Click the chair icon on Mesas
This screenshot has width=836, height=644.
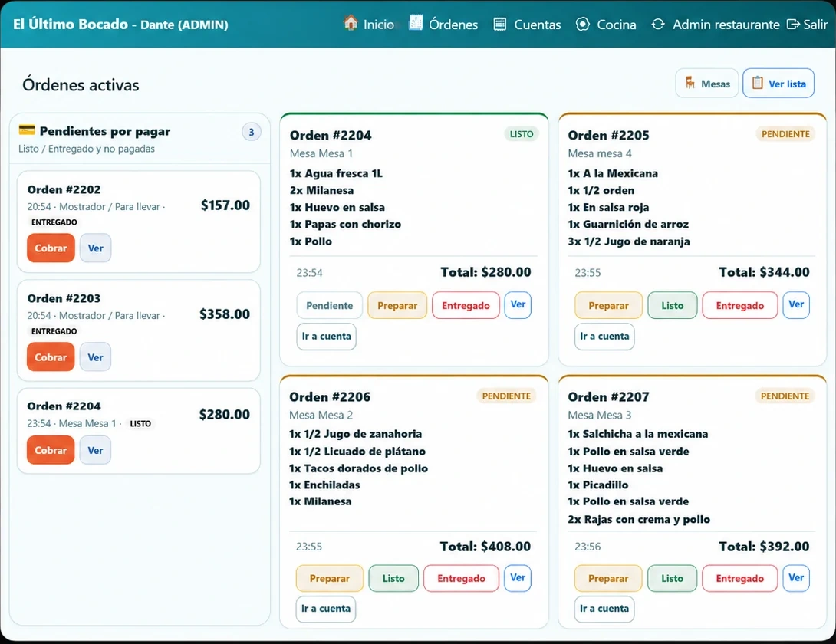(x=690, y=83)
